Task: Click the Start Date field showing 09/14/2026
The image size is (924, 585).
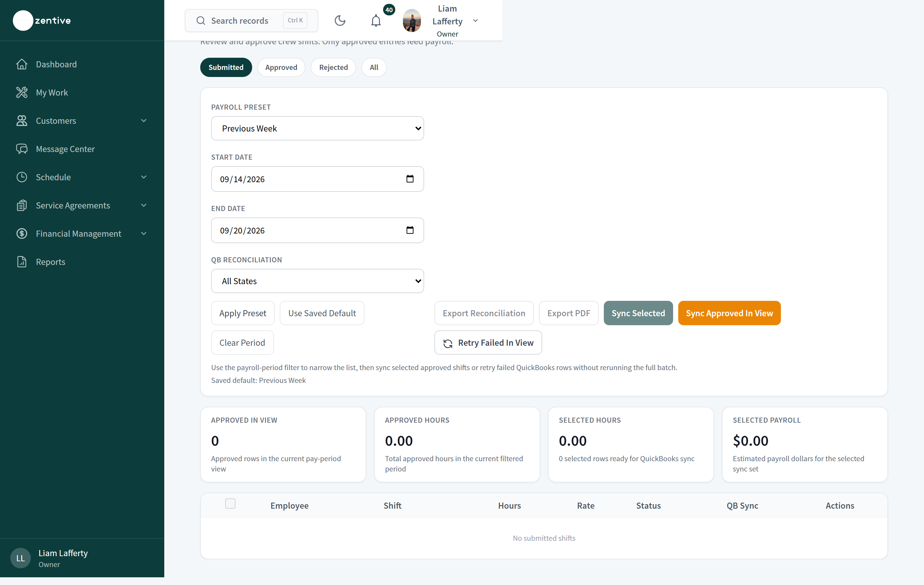Action: click(x=317, y=179)
